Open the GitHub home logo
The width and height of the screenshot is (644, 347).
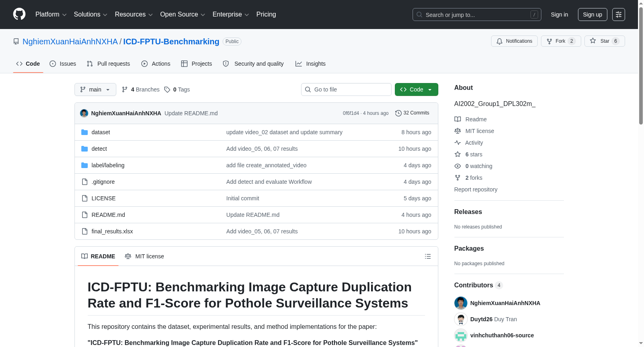coord(19,14)
